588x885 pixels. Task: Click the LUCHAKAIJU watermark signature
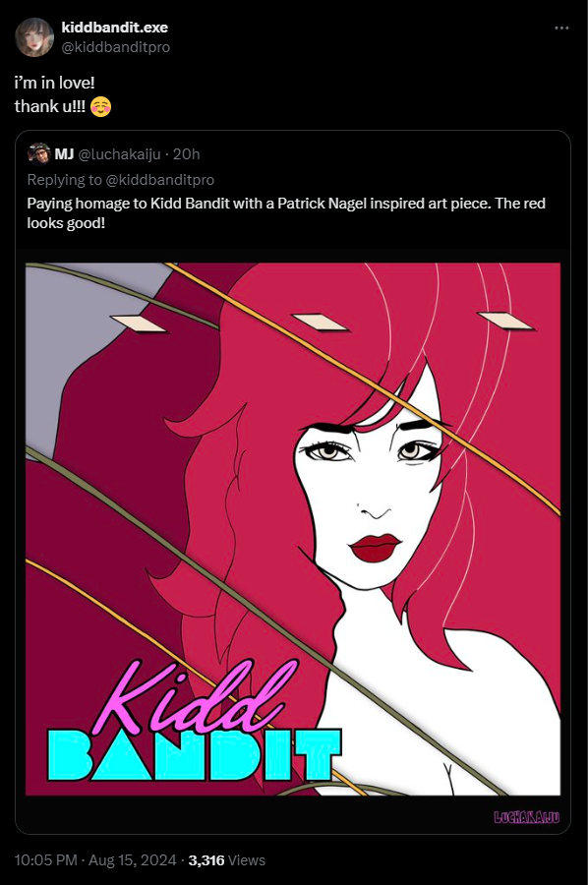pos(527,817)
